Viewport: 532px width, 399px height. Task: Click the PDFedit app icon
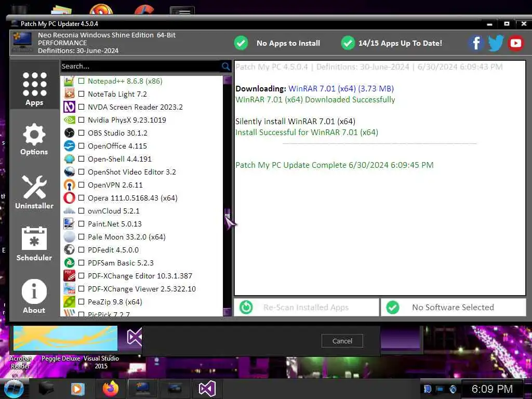pos(69,250)
